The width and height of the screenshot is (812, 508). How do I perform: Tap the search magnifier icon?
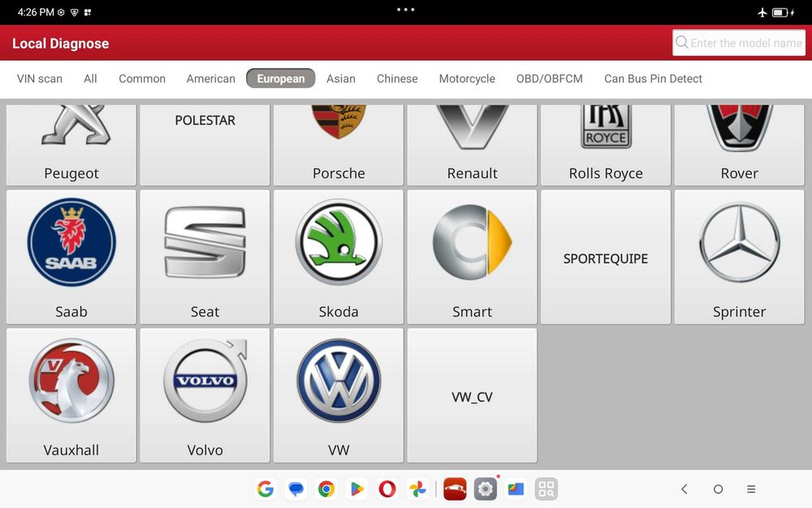682,42
